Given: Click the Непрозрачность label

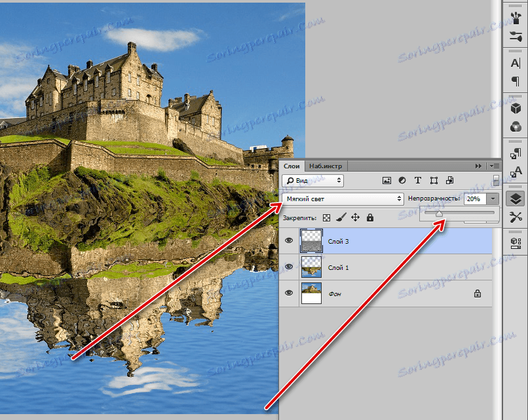Looking at the screenshot, I should [x=434, y=199].
